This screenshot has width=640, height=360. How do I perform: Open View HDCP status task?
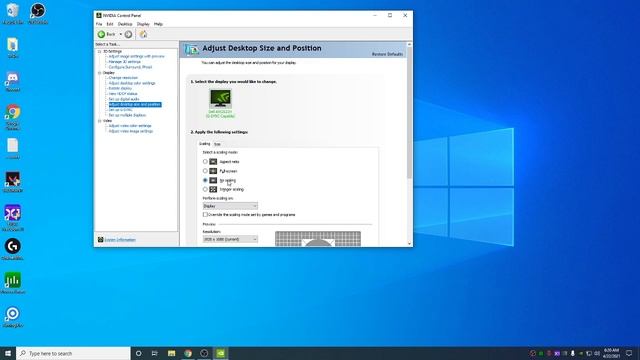[123, 93]
